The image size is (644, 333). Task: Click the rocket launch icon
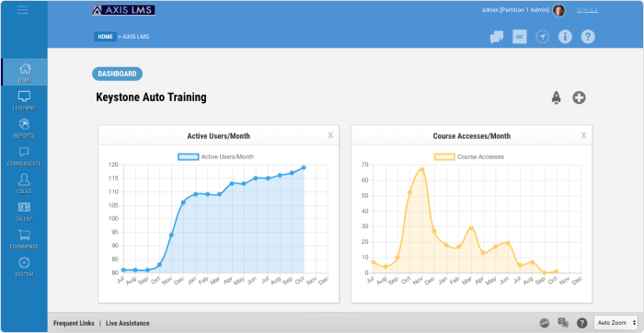[x=556, y=98]
